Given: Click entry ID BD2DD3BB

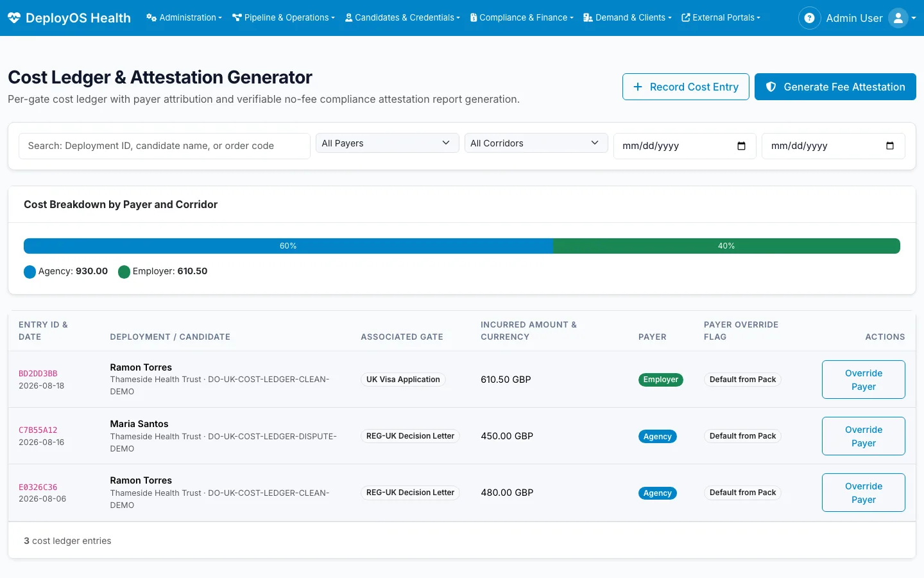Looking at the screenshot, I should pos(38,374).
